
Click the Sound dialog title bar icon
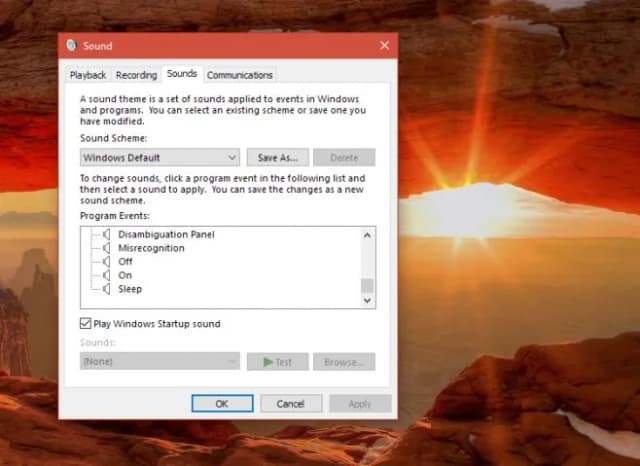click(72, 46)
